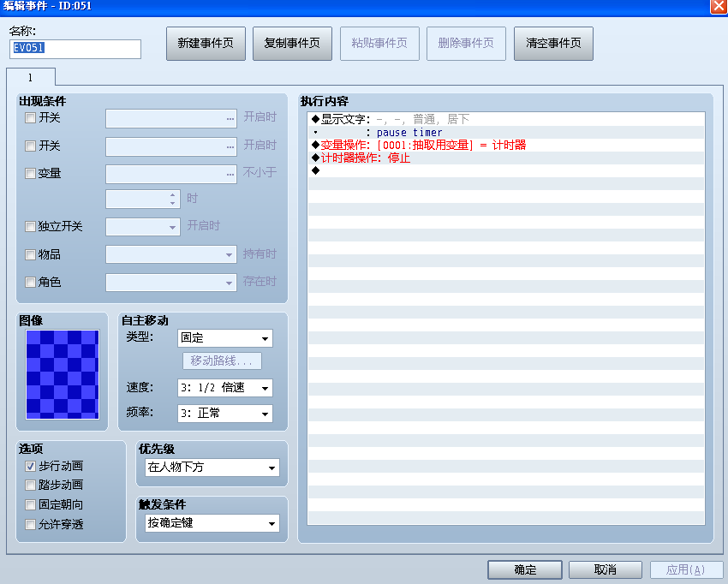The height and width of the screenshot is (584, 728).
Task: Check the 物品 condition checkbox
Action: click(30, 255)
